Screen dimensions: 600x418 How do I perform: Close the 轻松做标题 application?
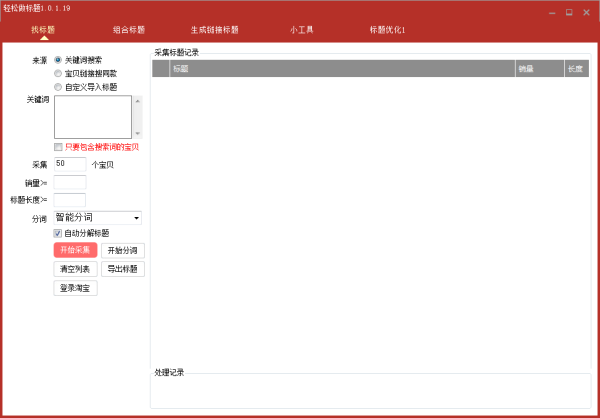pyautogui.click(x=584, y=12)
